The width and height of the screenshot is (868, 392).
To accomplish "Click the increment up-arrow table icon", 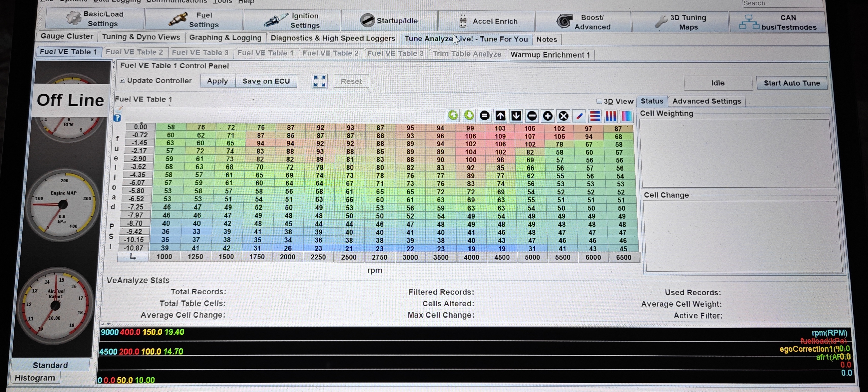I will pyautogui.click(x=500, y=116).
